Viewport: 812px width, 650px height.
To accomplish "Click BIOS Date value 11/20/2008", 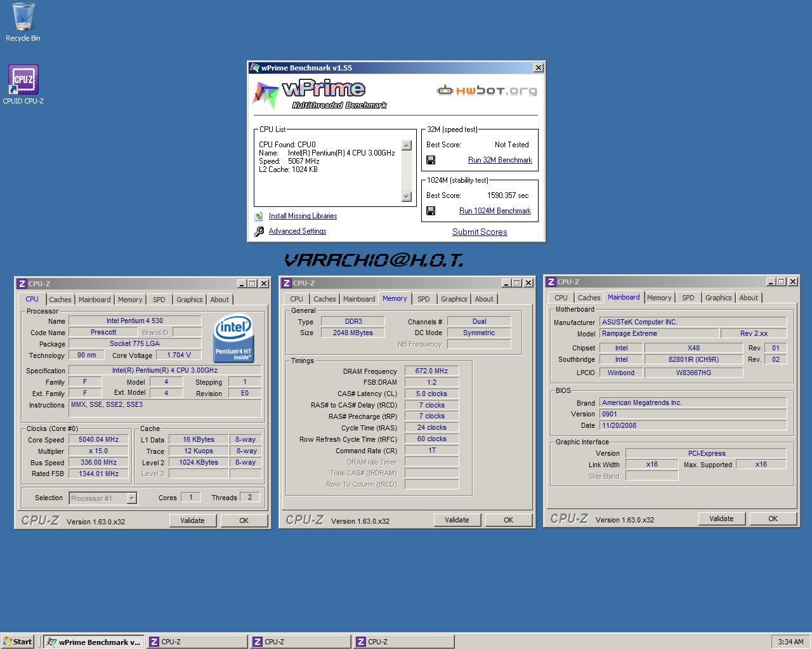I will 693,425.
